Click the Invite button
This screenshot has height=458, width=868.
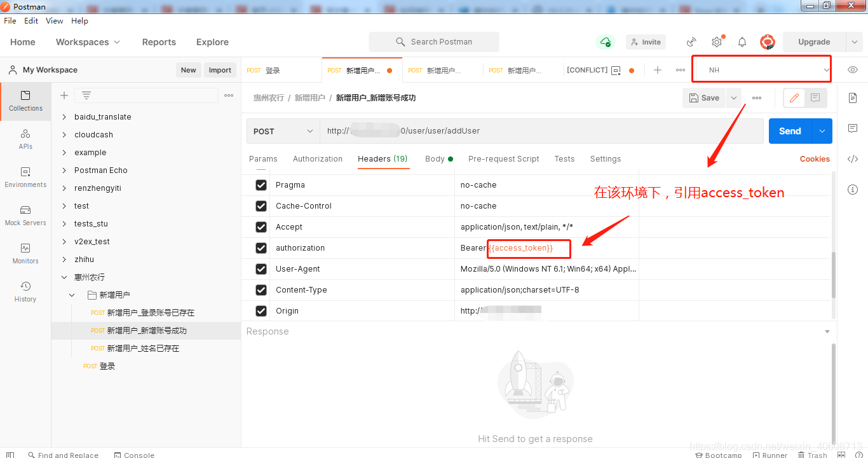[646, 42]
